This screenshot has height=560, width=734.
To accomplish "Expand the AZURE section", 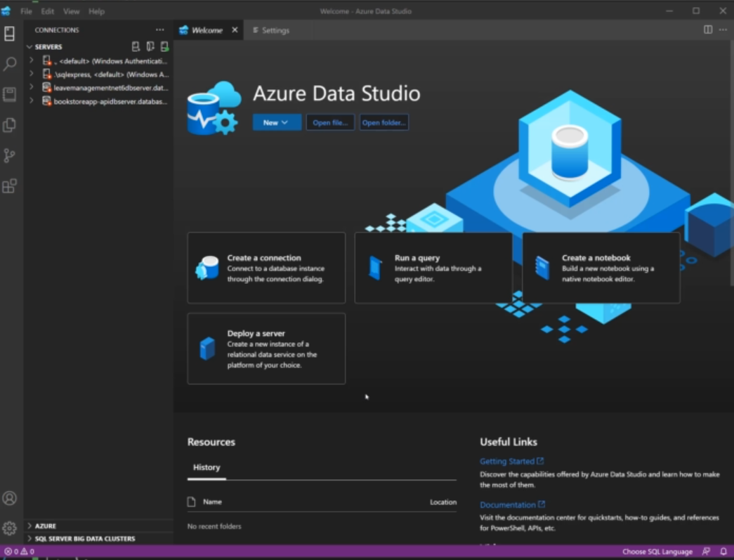I will (x=30, y=526).
